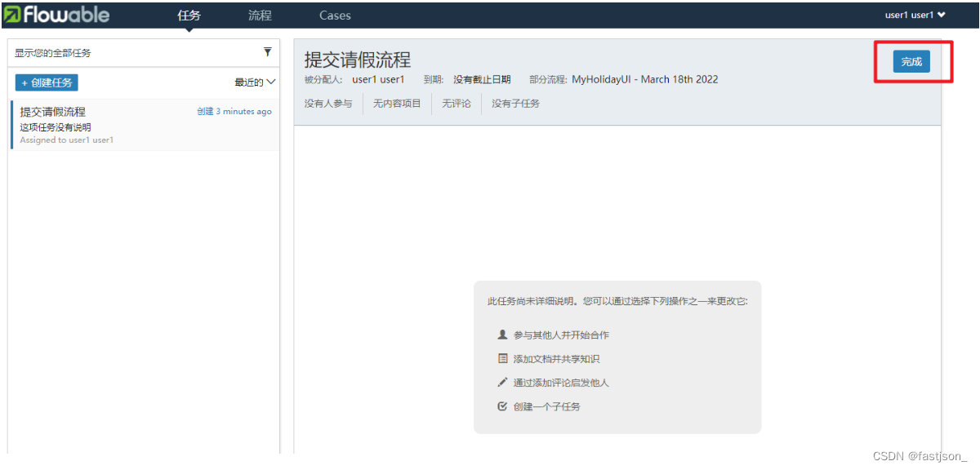
Task: Select the 任务 tab
Action: coord(189,15)
